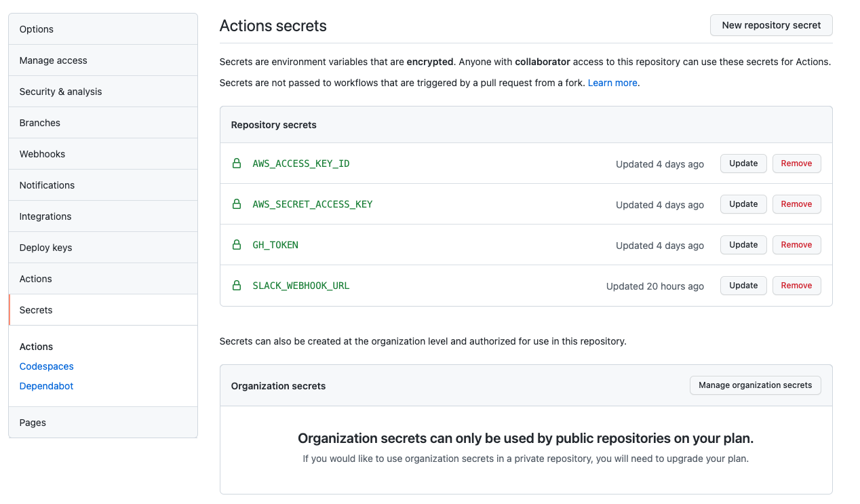Image resolution: width=860 pixels, height=504 pixels.
Task: Open Dependabot secrets
Action: point(46,385)
